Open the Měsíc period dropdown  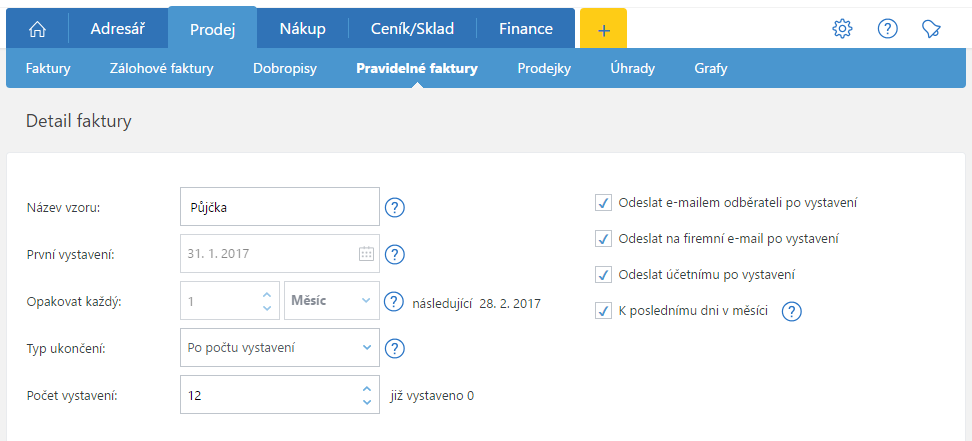pyautogui.click(x=331, y=301)
